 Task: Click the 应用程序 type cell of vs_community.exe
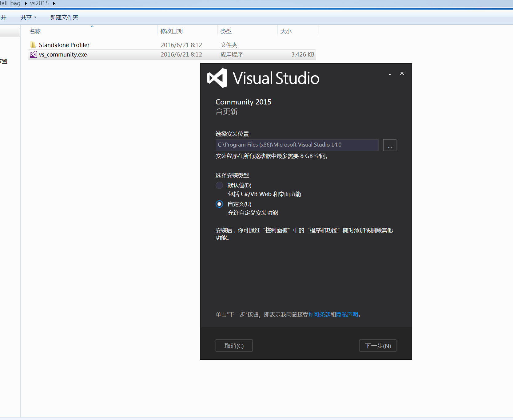coord(232,54)
